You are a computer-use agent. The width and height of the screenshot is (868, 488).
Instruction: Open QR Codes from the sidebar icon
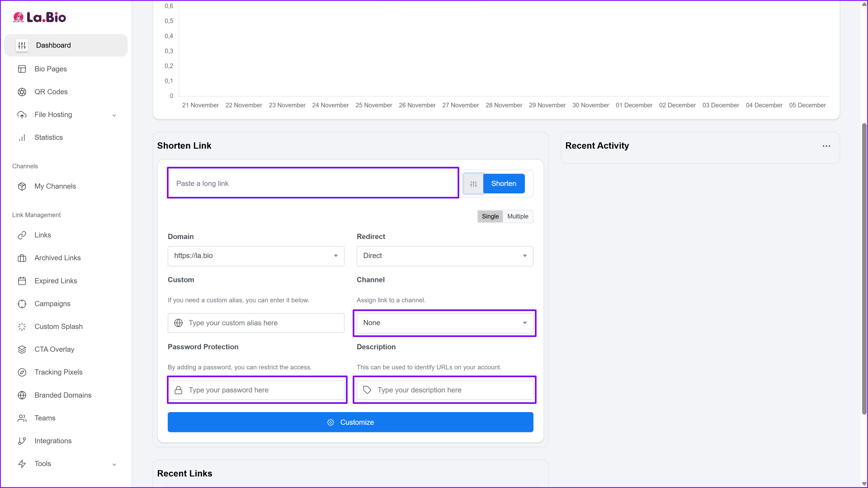(22, 92)
